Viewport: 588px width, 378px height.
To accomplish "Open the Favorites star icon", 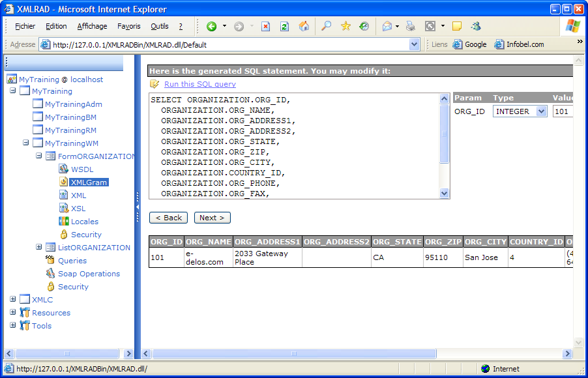I will pos(345,27).
